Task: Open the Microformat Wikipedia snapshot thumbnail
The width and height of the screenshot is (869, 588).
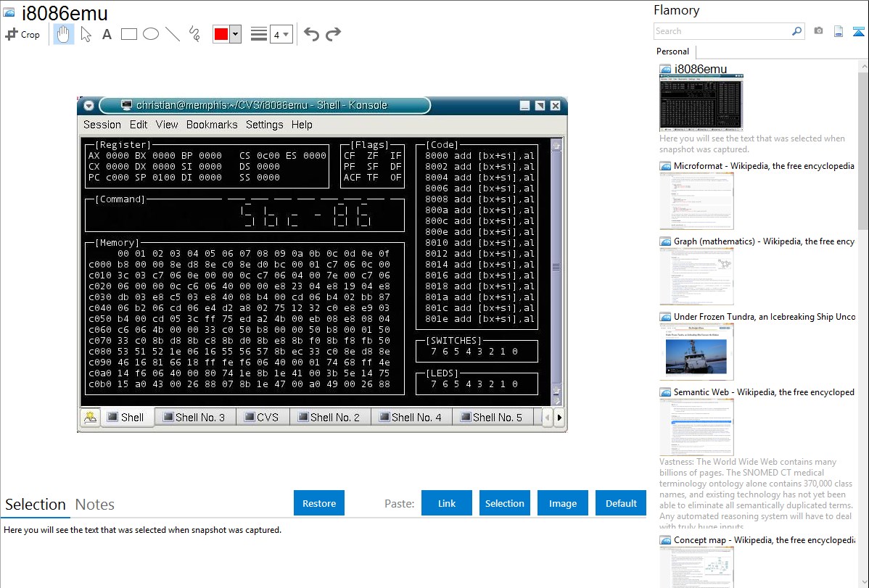Action: pos(696,201)
